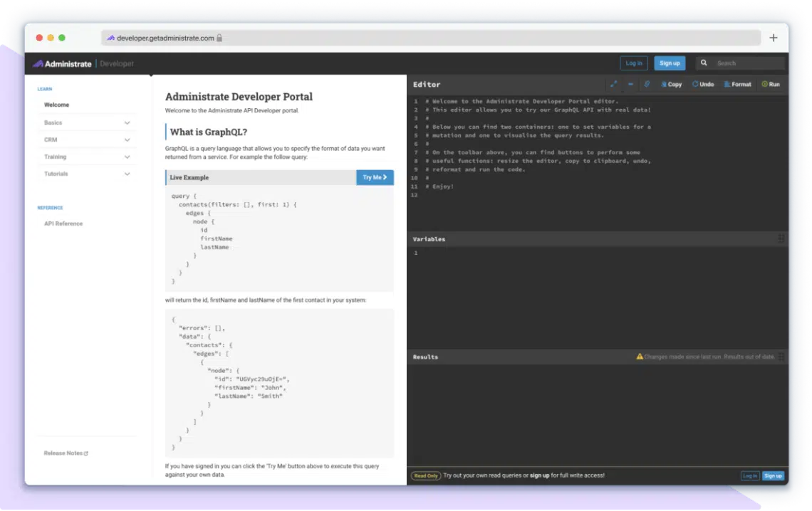Click the Try Me button
The width and height of the screenshot is (812, 511).
point(375,177)
